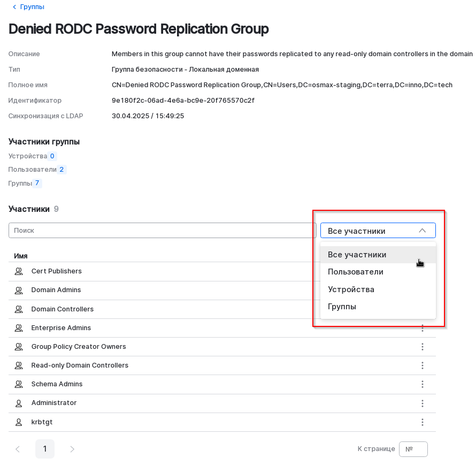Go to the next page arrow
This screenshot has width=476, height=473.
click(72, 449)
